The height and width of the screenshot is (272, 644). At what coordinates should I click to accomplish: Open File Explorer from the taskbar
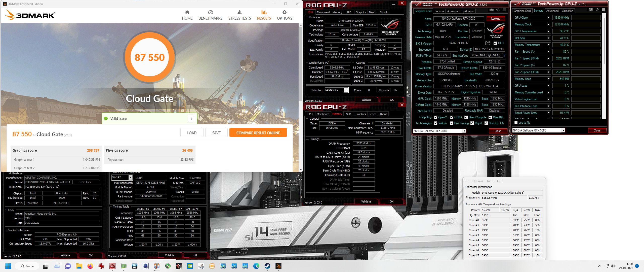(79, 266)
